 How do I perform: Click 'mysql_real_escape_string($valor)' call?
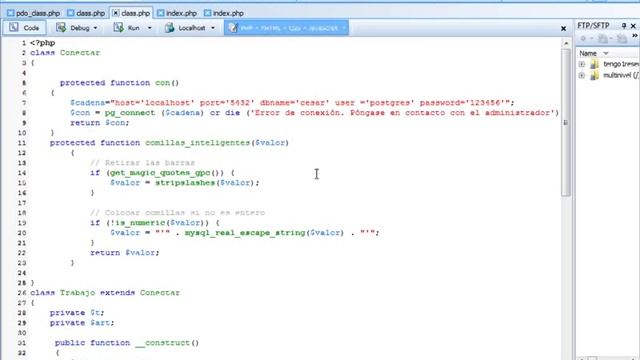click(x=264, y=233)
